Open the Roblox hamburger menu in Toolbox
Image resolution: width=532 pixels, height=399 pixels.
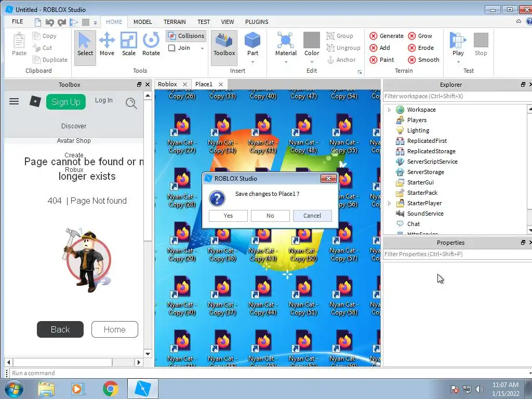[14, 101]
